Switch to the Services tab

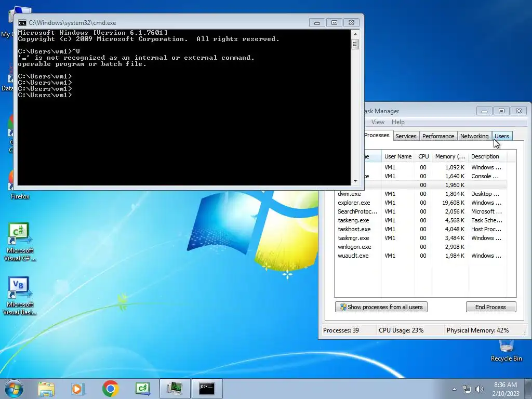tap(406, 136)
